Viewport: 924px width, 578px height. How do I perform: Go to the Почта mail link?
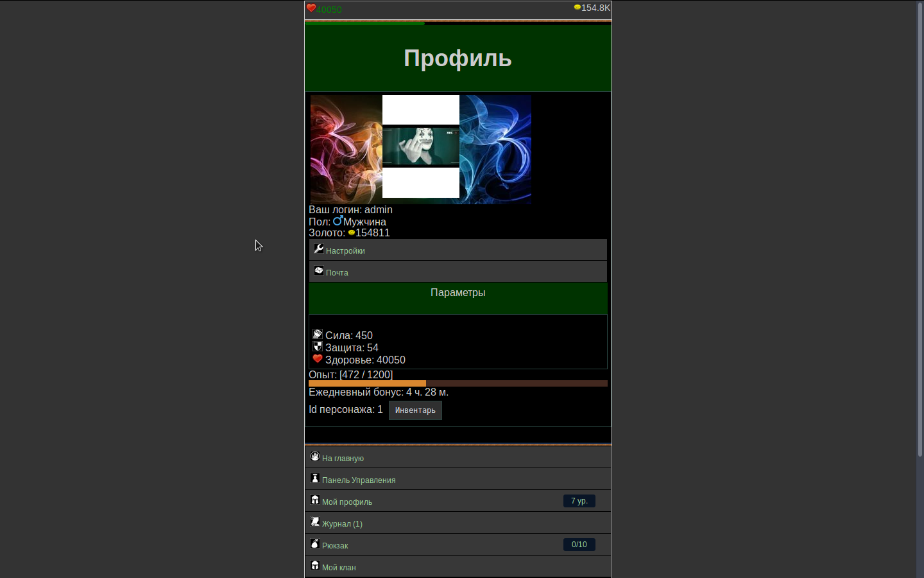tap(337, 273)
